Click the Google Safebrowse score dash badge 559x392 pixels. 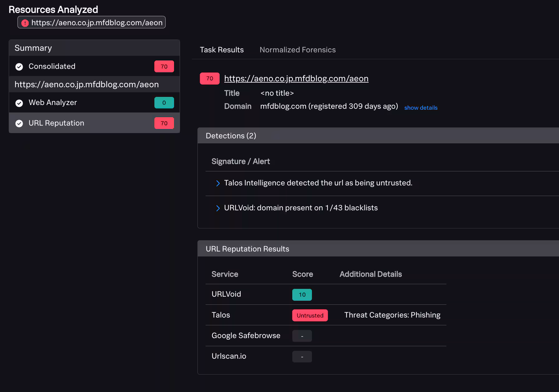302,336
